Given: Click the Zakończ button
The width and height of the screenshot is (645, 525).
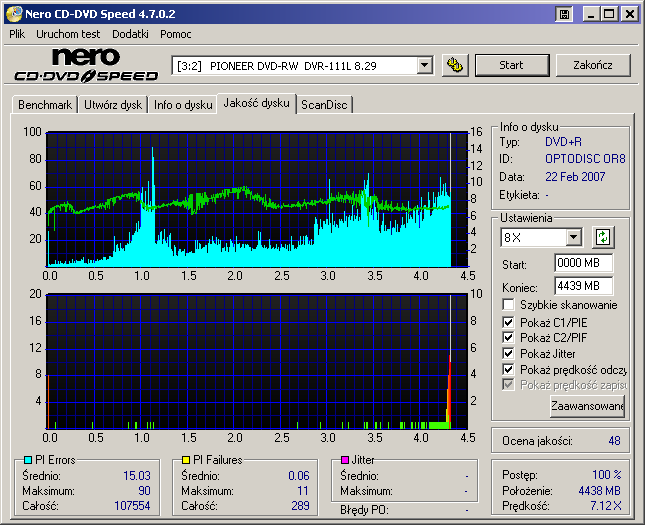Looking at the screenshot, I should pyautogui.click(x=593, y=65).
